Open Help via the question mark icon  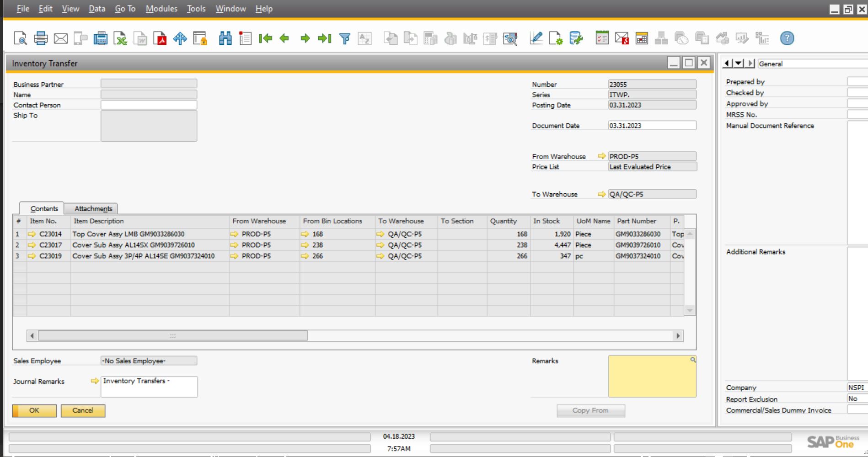click(787, 38)
